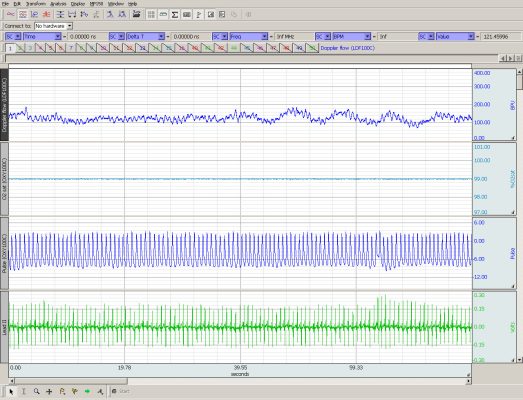Viewport: 523px width, 400px height.
Task: Open Value measurement type dropdown
Action: 455,36
